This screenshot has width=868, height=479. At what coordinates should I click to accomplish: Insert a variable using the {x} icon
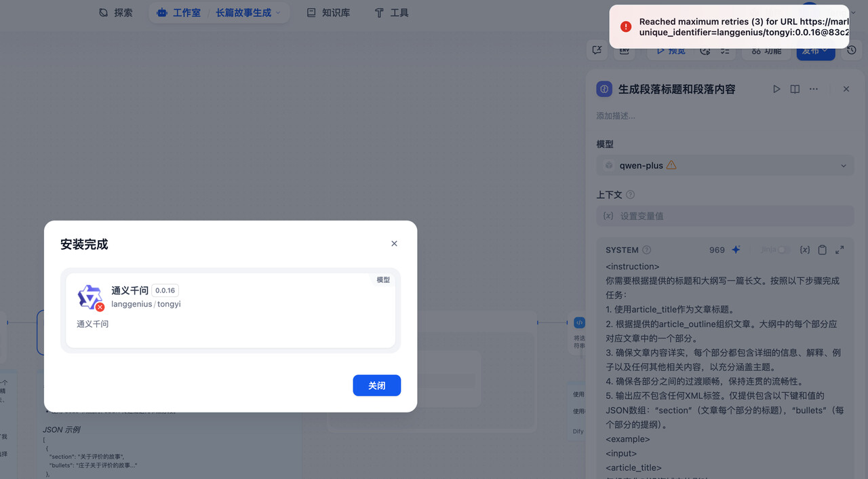tap(805, 250)
